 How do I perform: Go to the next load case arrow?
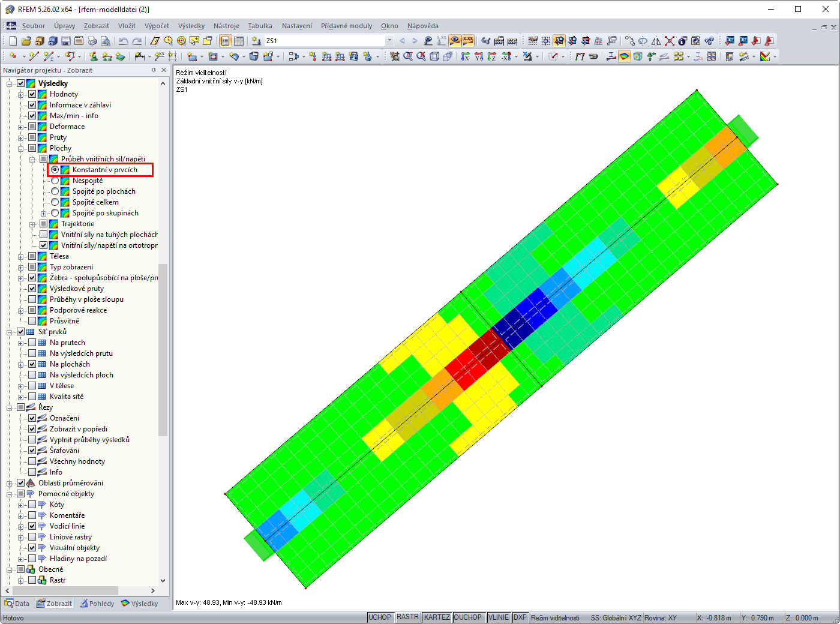coord(415,41)
